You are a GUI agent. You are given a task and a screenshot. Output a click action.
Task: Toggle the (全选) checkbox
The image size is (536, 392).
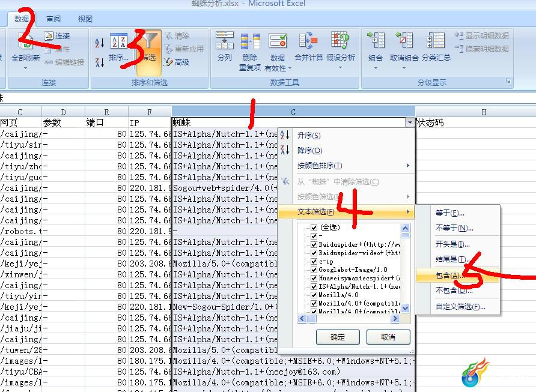pyautogui.click(x=314, y=228)
